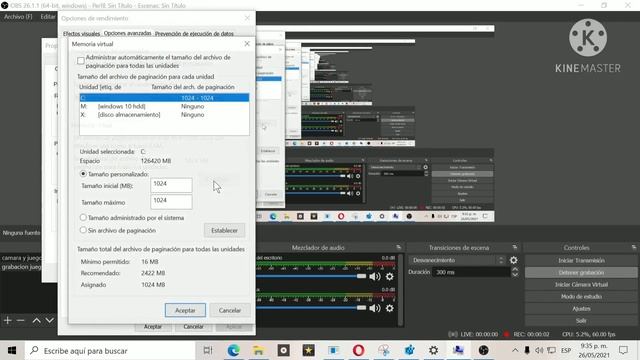This screenshot has height=360, width=640.
Task: Click Salir button in OBS
Action: 581,320
